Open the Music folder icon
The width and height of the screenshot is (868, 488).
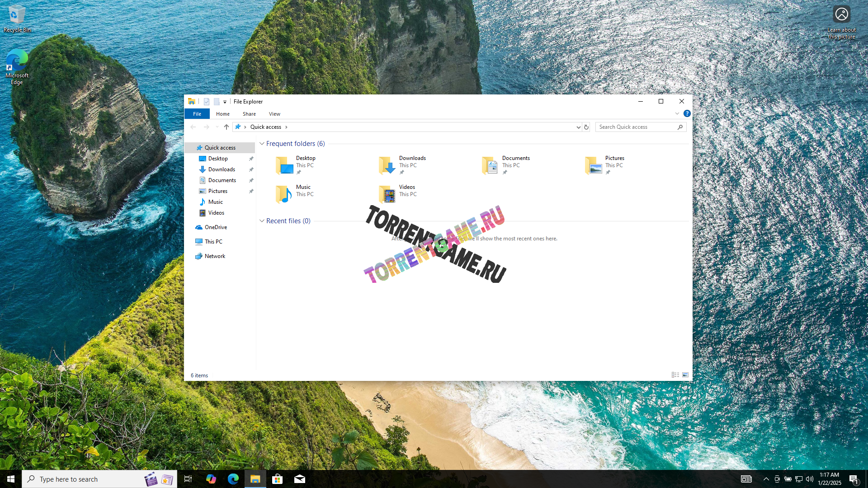[x=284, y=194]
